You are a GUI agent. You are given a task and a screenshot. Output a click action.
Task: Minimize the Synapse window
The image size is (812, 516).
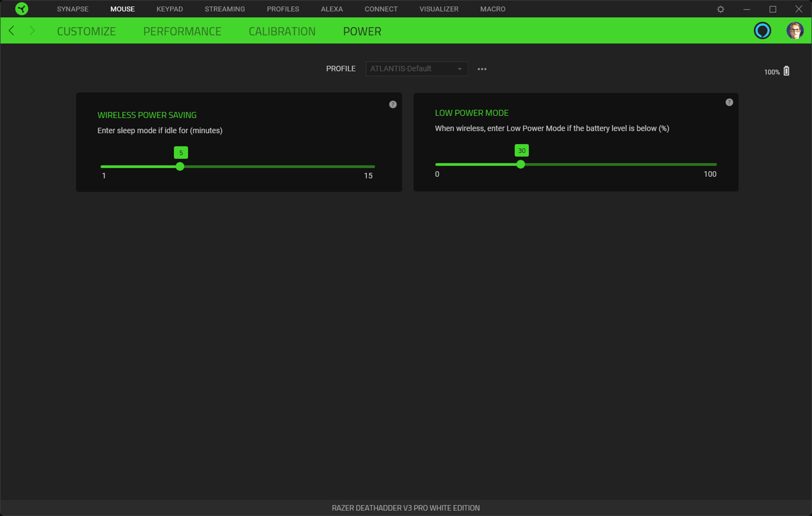click(x=747, y=9)
